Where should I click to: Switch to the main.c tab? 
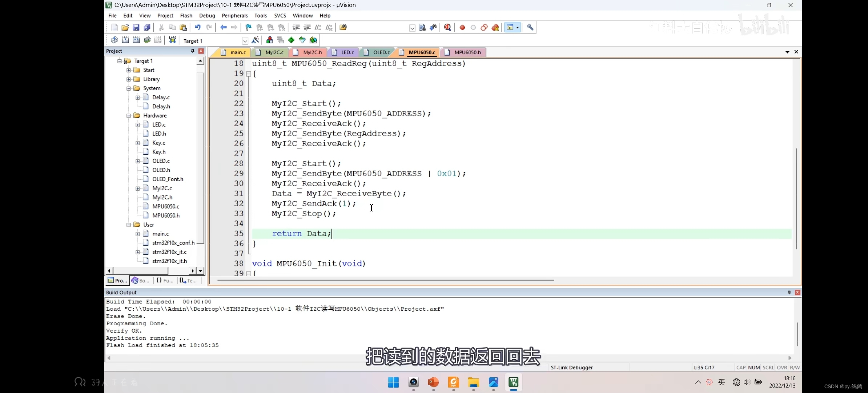pos(234,52)
